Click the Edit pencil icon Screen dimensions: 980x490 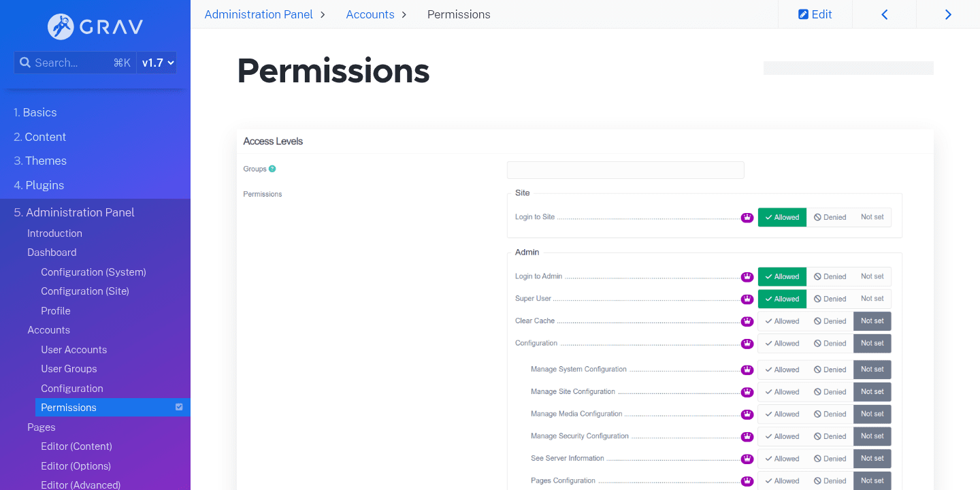tap(804, 14)
